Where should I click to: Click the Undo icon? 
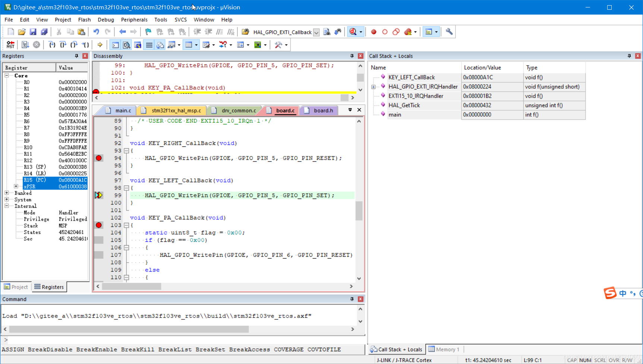point(96,32)
